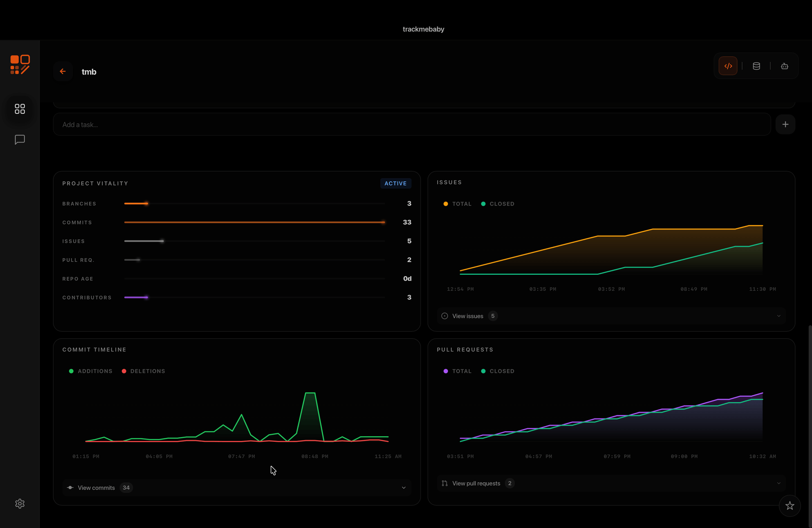Screen dimensions: 812x528
Task: Toggle the CLOSED legend in Pull Requests chart
Action: 497,371
